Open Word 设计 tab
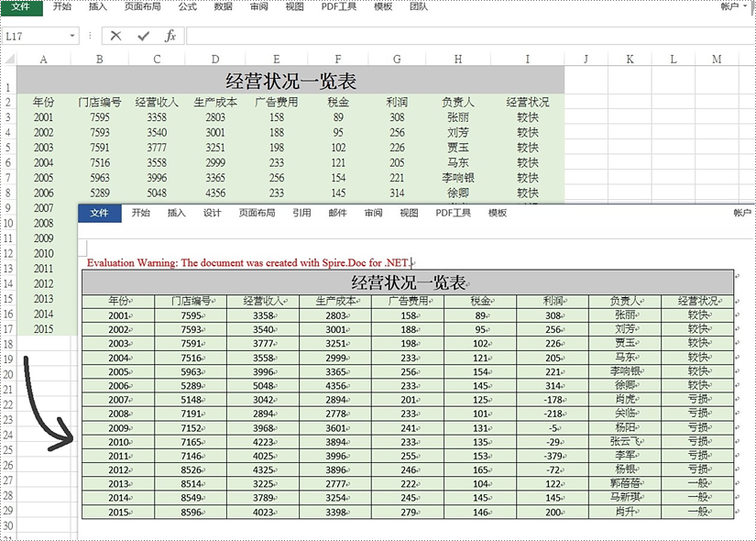Screen dimensions: 756x541 [213, 213]
